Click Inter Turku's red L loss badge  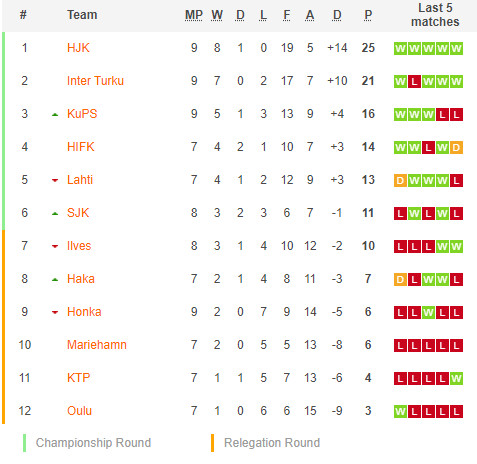click(x=414, y=81)
